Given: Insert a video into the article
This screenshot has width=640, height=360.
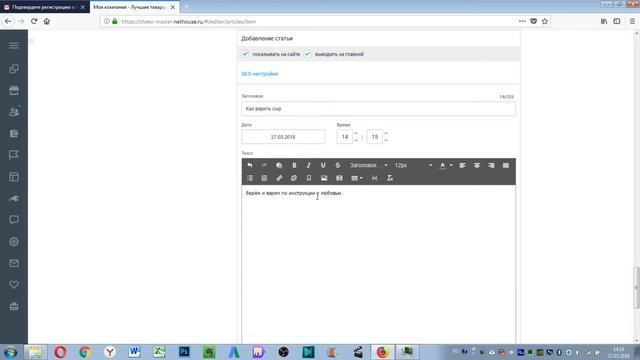Looking at the screenshot, I should [339, 178].
